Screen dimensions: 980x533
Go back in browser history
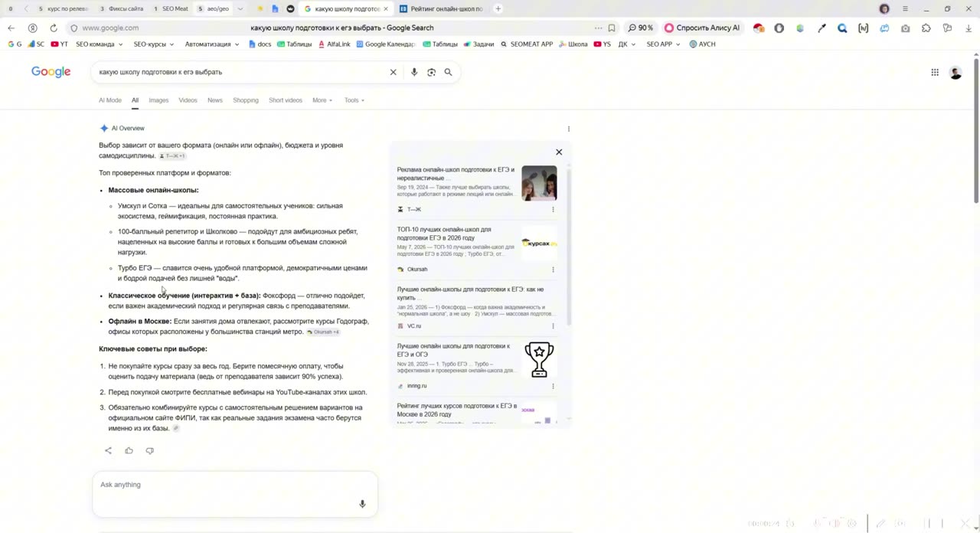11,28
